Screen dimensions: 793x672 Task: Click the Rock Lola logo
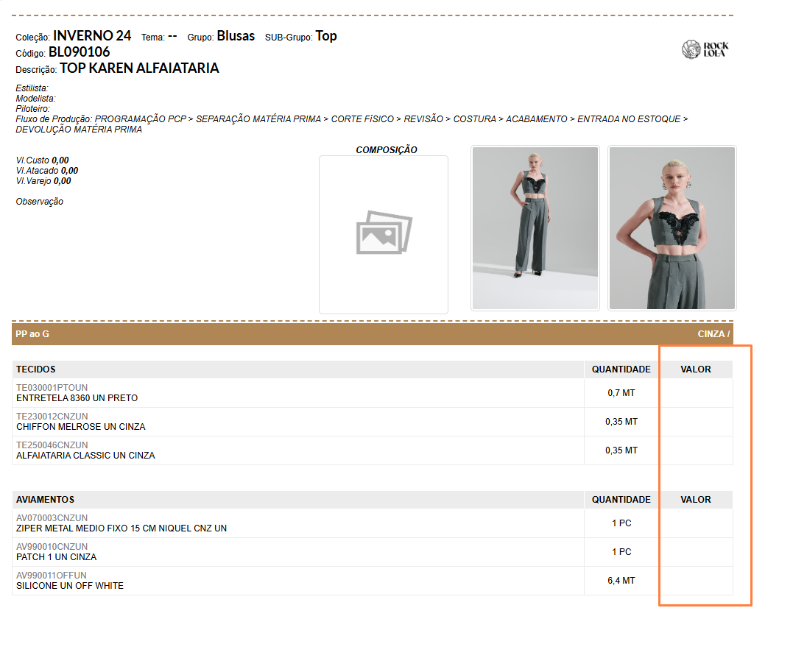point(705,49)
